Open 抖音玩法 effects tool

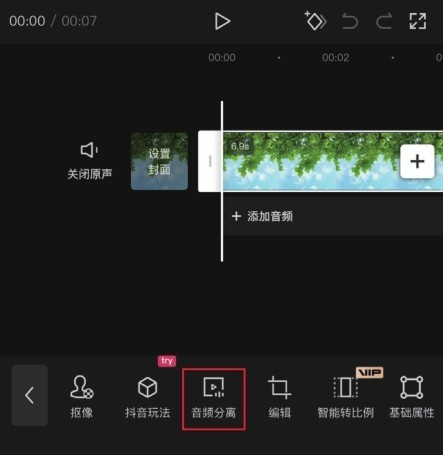point(148,397)
